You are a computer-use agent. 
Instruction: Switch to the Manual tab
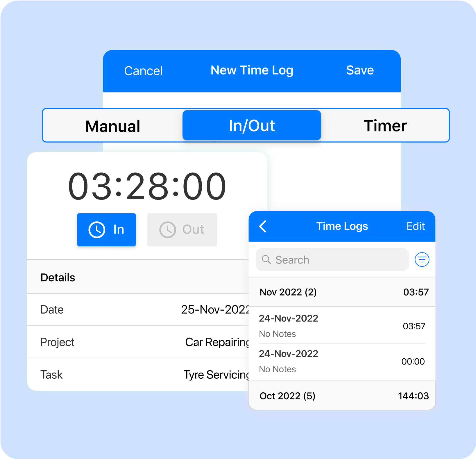click(x=112, y=125)
